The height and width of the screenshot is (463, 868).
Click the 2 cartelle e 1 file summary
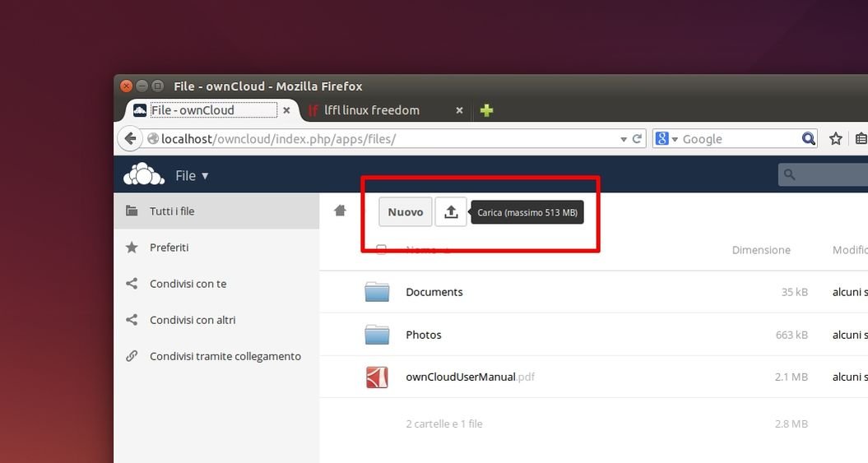[444, 424]
